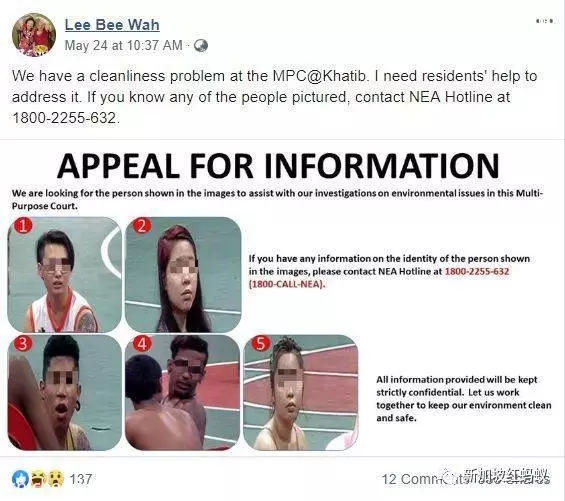565x501 pixels.
Task: Click the APPEAL FOR INFORMATION poster heading
Action: (x=278, y=166)
